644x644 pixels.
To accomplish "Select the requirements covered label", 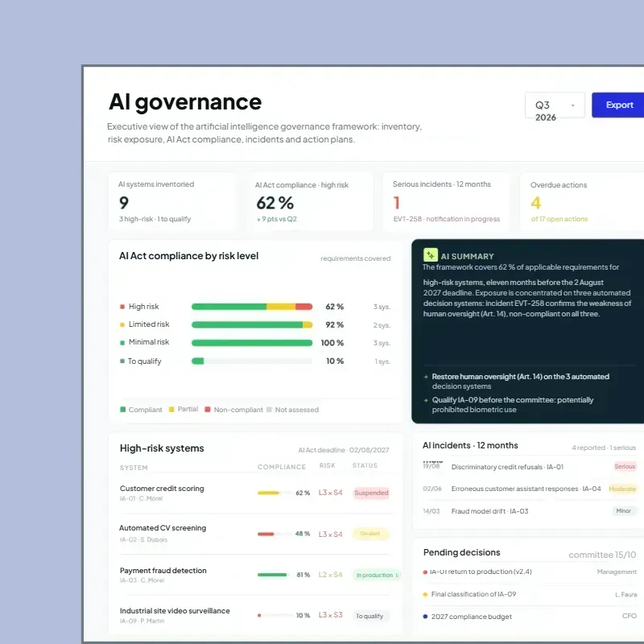I will click(x=356, y=258).
